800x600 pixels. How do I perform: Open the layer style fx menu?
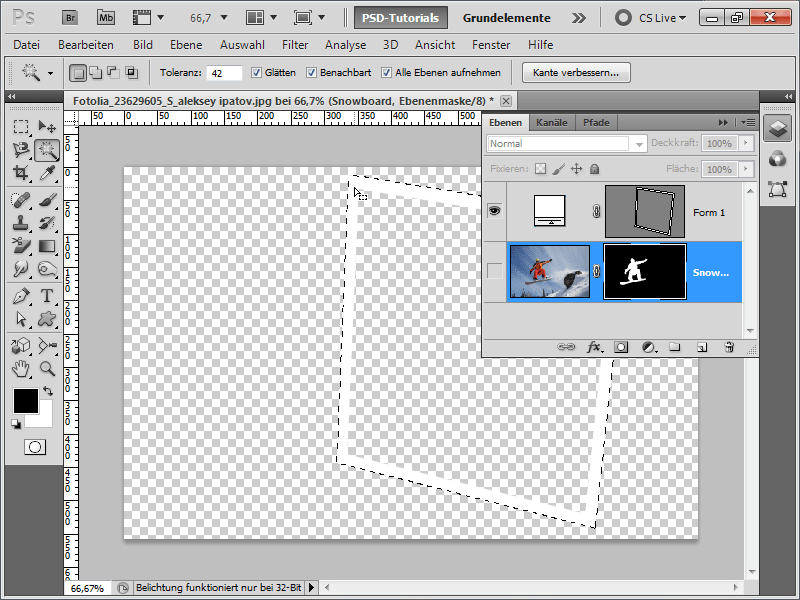[594, 347]
